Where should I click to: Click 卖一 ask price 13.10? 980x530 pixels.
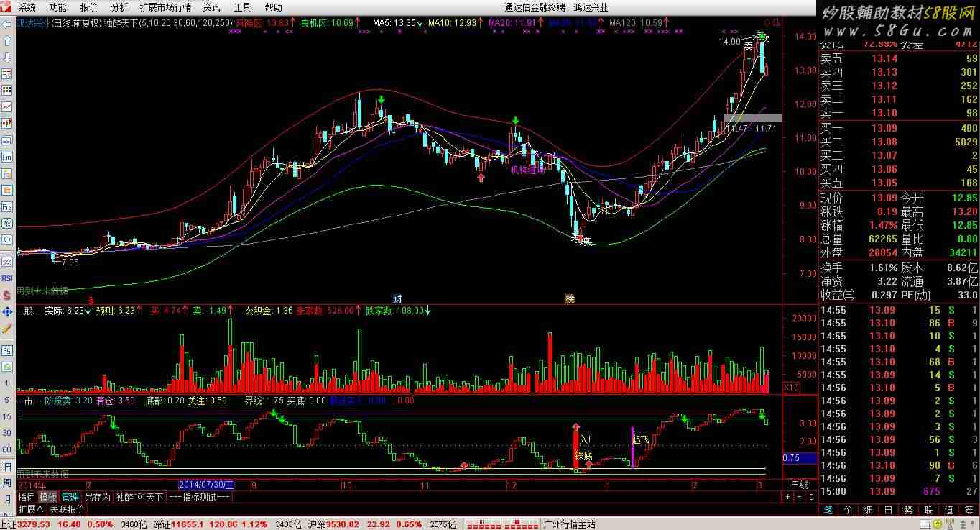[x=884, y=113]
